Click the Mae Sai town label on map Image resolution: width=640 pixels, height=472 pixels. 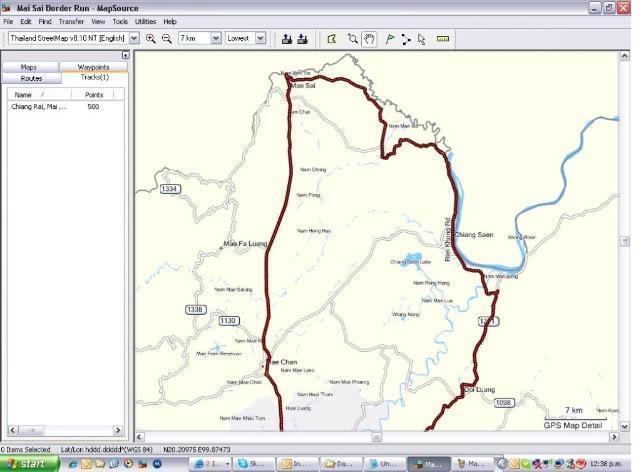[x=303, y=85]
